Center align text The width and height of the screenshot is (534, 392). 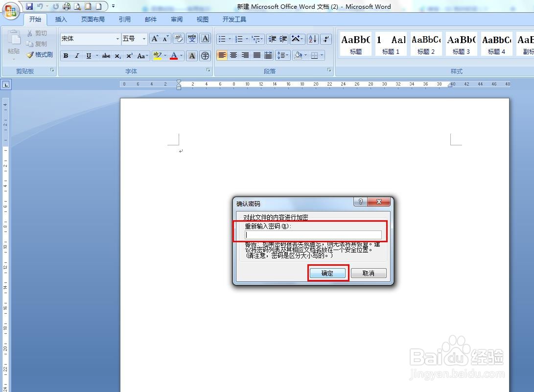point(233,55)
